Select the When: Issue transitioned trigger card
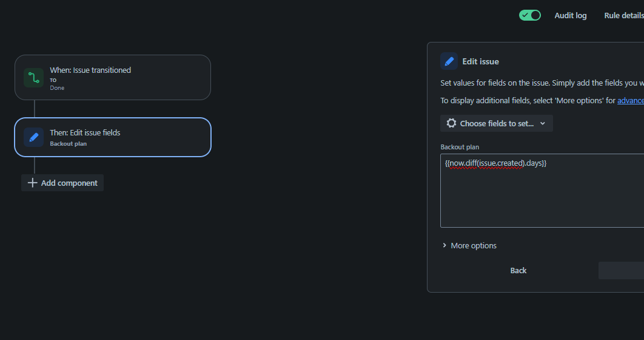 pos(113,77)
